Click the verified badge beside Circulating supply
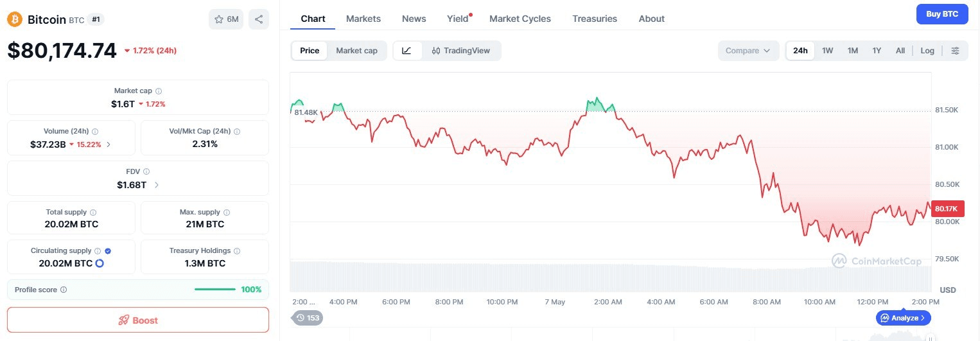This screenshot has height=341, width=980. 108,251
